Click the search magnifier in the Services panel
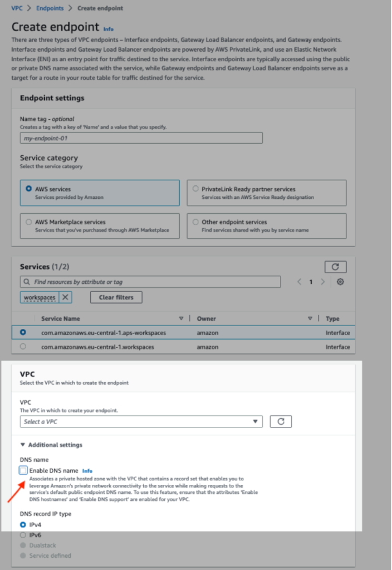The image size is (392, 570). point(28,282)
